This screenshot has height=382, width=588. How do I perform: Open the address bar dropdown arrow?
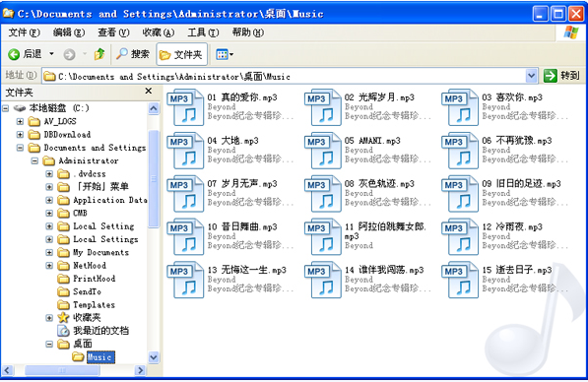point(531,76)
